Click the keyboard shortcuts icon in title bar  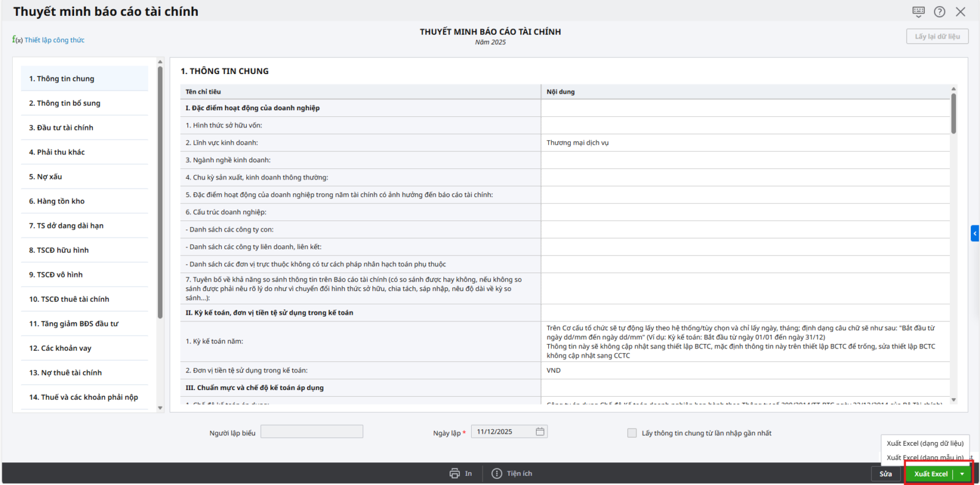918,12
